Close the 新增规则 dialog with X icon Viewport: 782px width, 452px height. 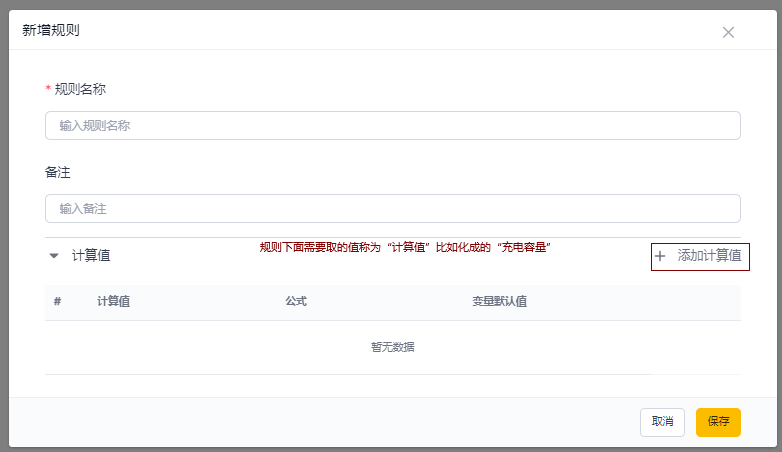728,32
